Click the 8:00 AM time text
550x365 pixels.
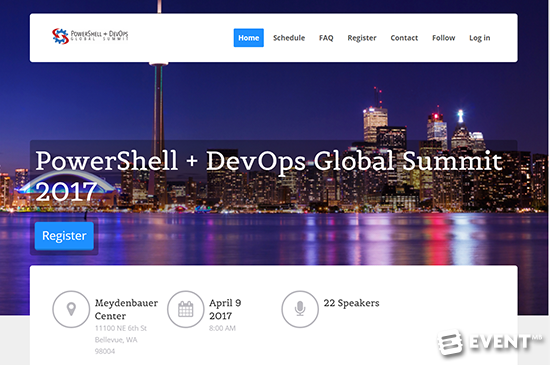[222, 328]
